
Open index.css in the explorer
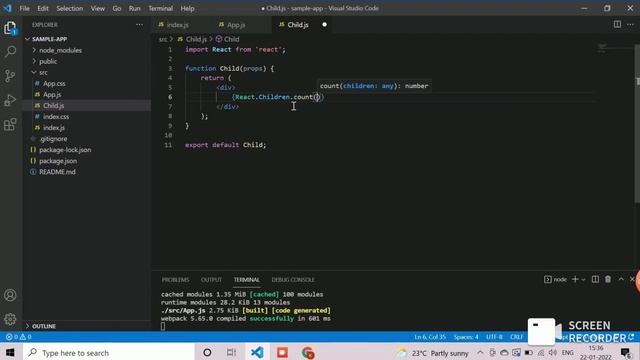pos(56,116)
